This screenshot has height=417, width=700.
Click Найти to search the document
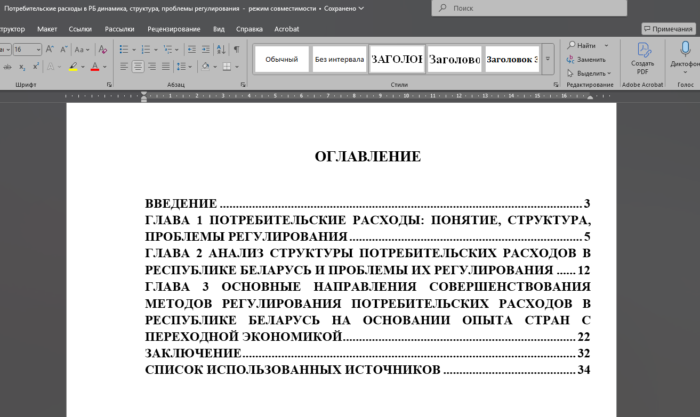pyautogui.click(x=582, y=46)
